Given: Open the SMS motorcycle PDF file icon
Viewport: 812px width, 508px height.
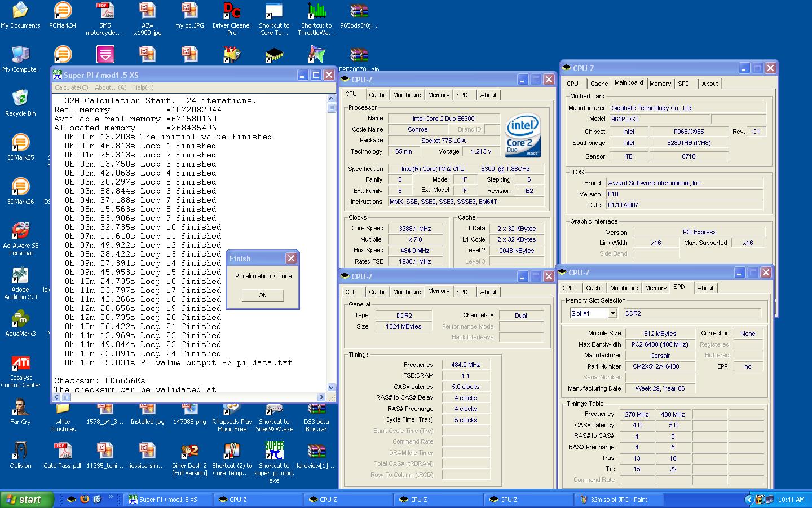Looking at the screenshot, I should pyautogui.click(x=105, y=19).
